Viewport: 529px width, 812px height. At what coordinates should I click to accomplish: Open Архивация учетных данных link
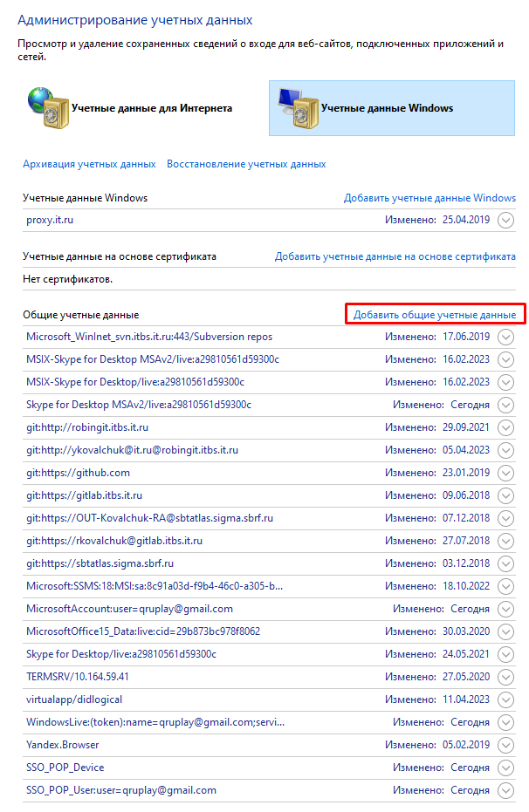click(x=89, y=164)
